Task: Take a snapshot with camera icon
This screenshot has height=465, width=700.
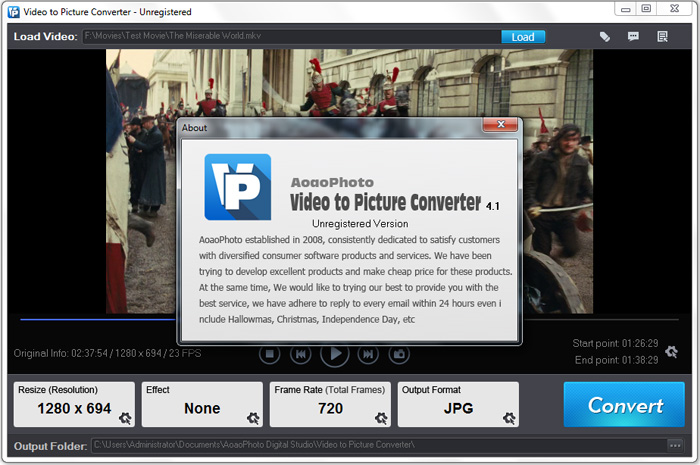Action: click(x=399, y=354)
